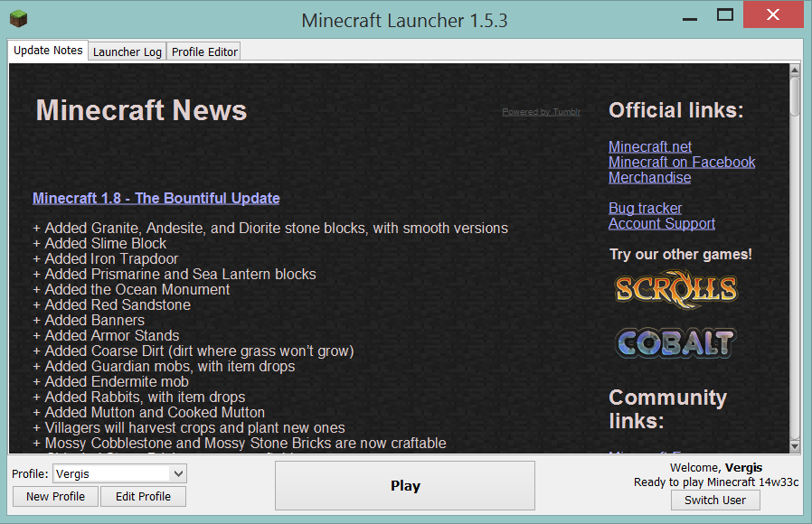The width and height of the screenshot is (812, 524).
Task: Open the Account Support link
Action: click(661, 224)
